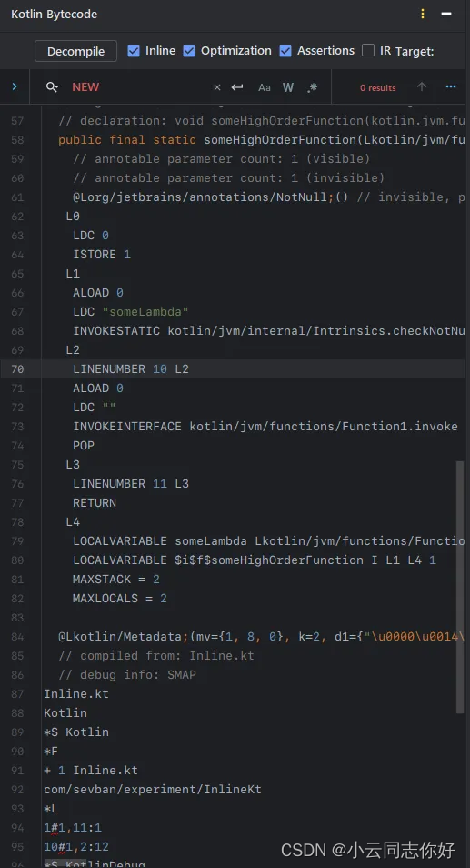The image size is (470, 868).
Task: Toggle the Optimization checkbox
Action: (189, 51)
